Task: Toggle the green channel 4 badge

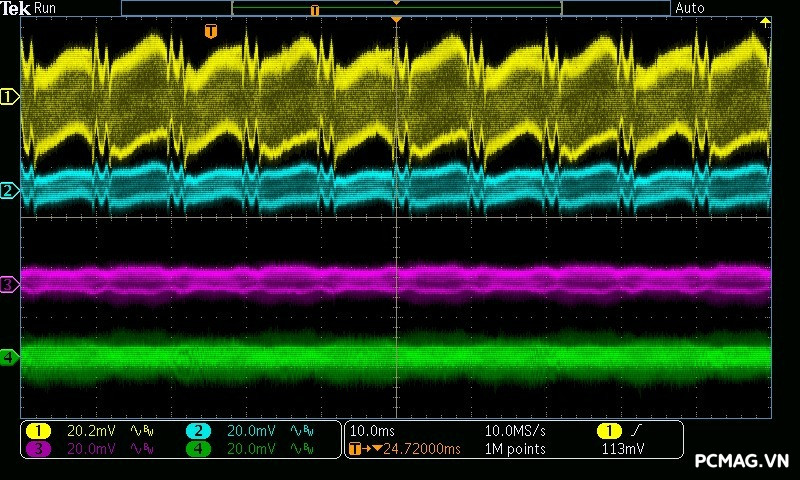Action: [x=198, y=449]
